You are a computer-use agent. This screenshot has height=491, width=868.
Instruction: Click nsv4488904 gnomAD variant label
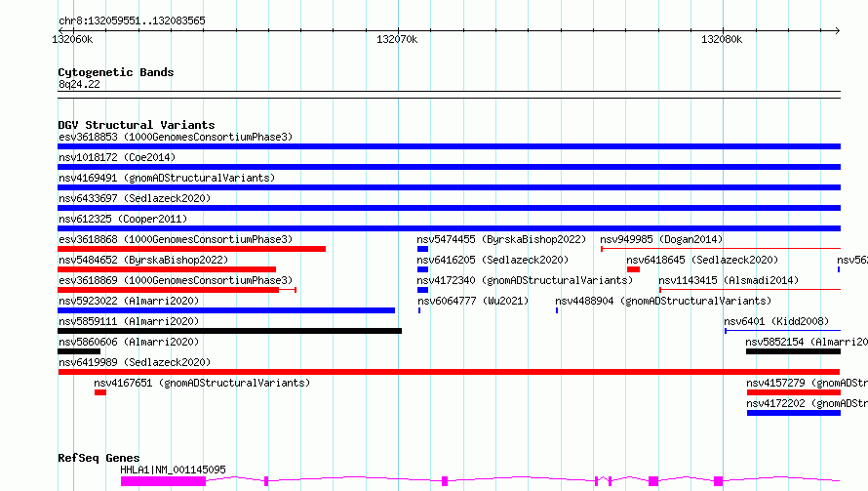pos(663,301)
